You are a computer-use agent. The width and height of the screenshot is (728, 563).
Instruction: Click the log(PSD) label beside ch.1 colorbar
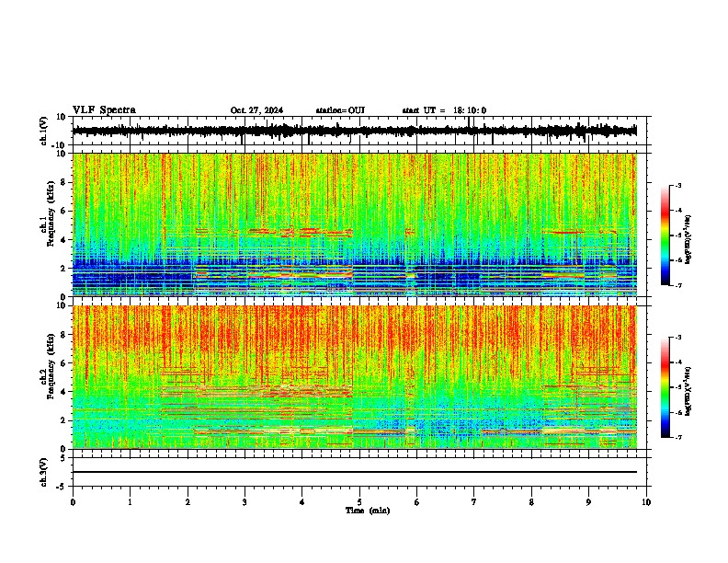[688, 240]
